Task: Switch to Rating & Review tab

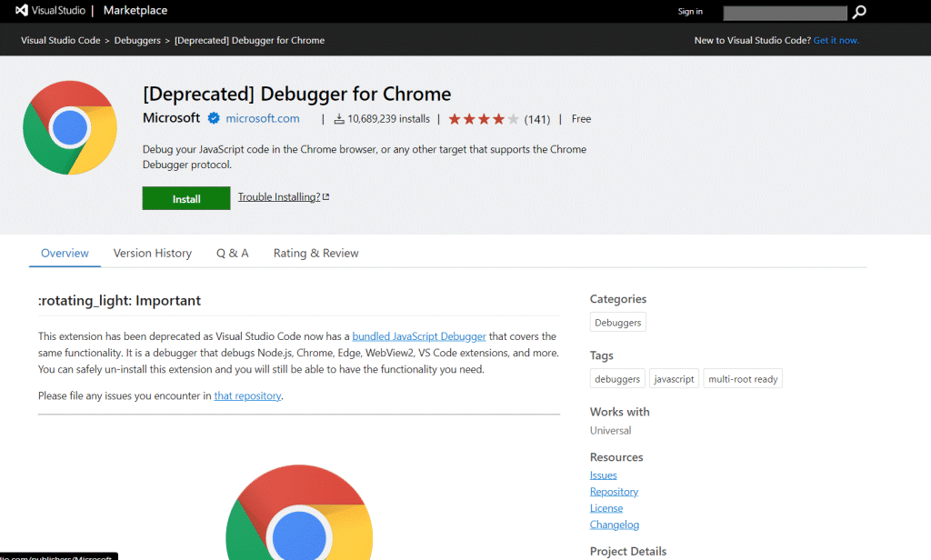Action: click(x=315, y=253)
